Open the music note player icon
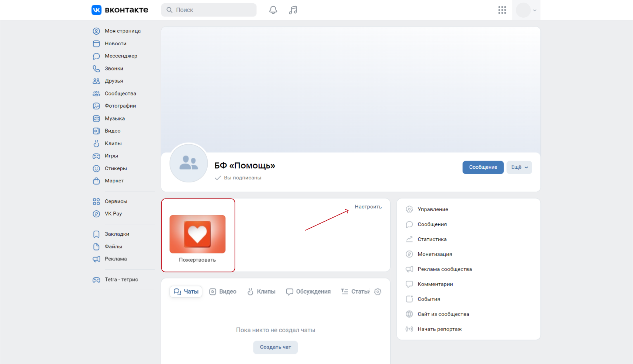This screenshot has height=364, width=633. (x=293, y=10)
